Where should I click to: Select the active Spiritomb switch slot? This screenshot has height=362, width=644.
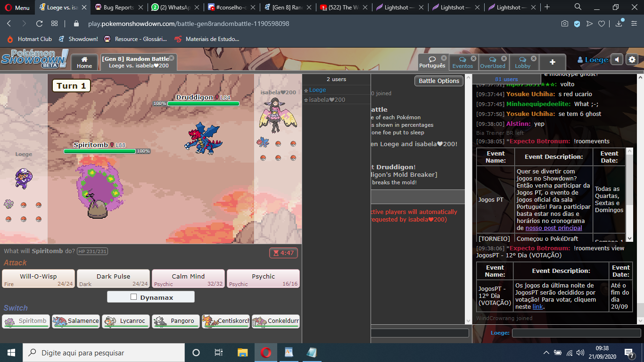coord(26,321)
